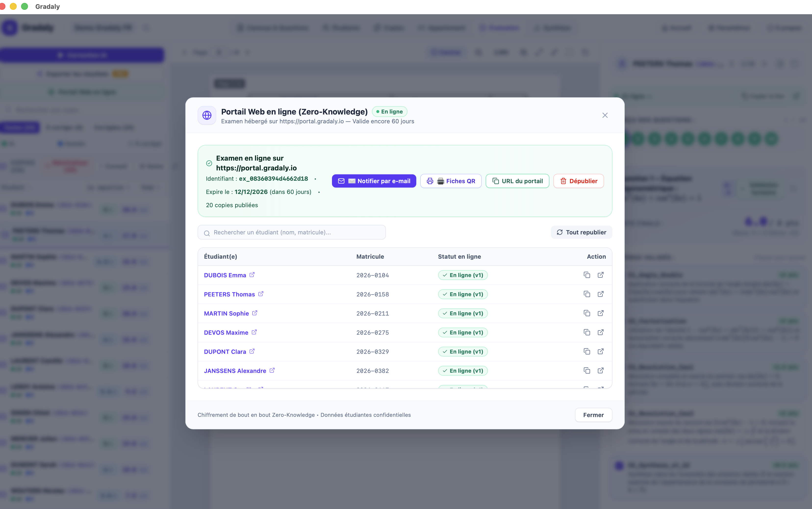812x509 pixels.
Task: Click the Matricule column header
Action: pos(370,256)
